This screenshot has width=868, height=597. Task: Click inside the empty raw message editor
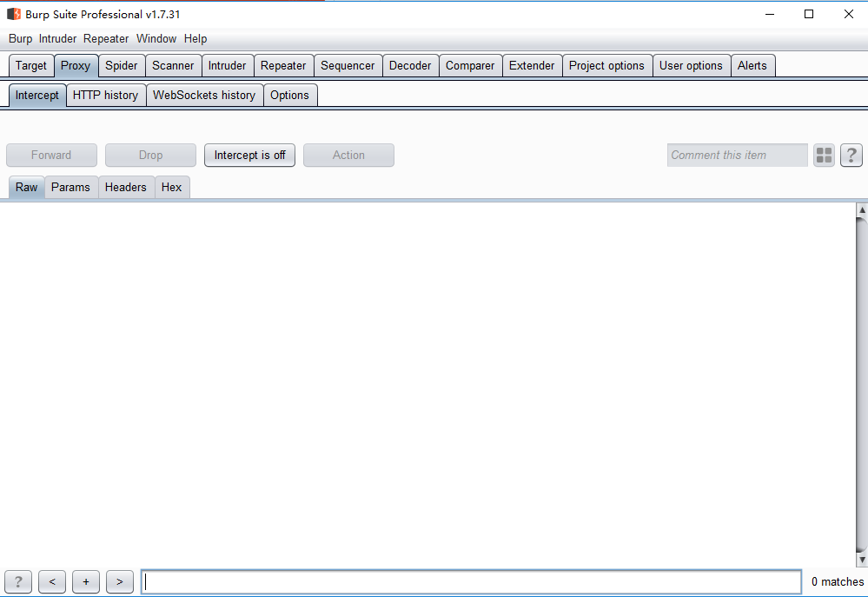pos(427,385)
